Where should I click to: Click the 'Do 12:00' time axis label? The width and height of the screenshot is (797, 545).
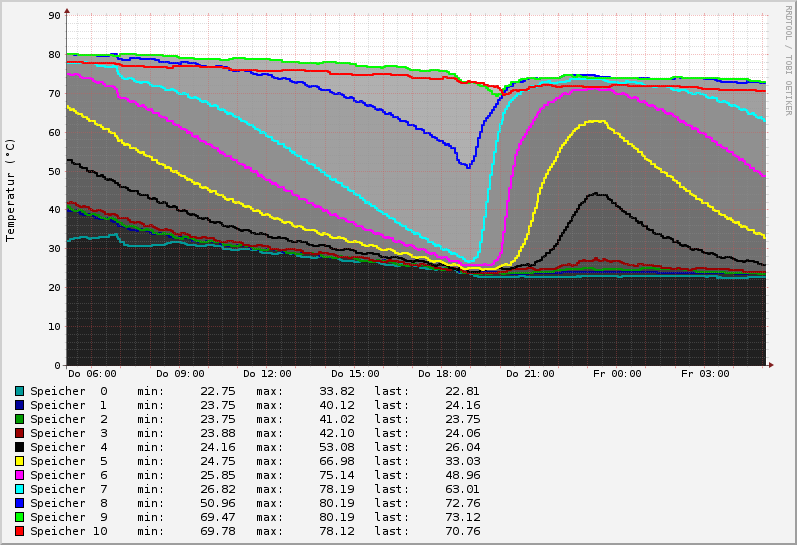coord(267,374)
